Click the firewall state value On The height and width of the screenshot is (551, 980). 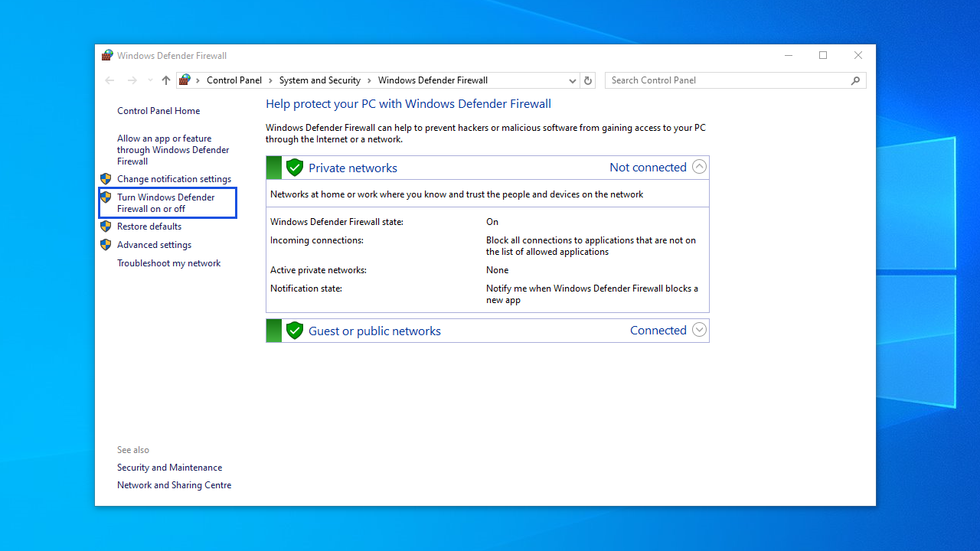[492, 222]
